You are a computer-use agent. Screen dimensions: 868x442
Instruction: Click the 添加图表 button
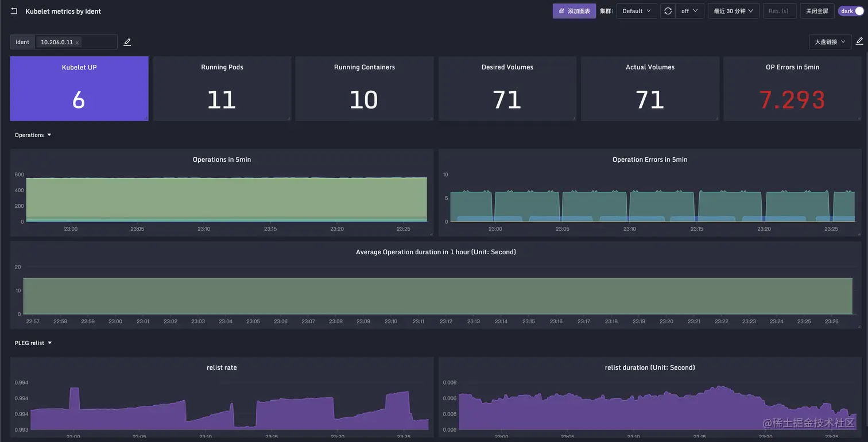point(574,10)
